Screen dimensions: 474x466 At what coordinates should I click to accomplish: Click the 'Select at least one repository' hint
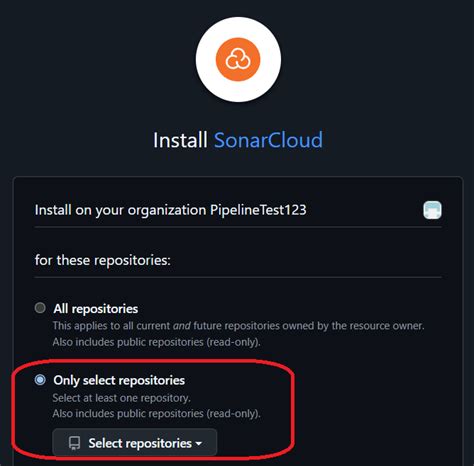click(121, 398)
